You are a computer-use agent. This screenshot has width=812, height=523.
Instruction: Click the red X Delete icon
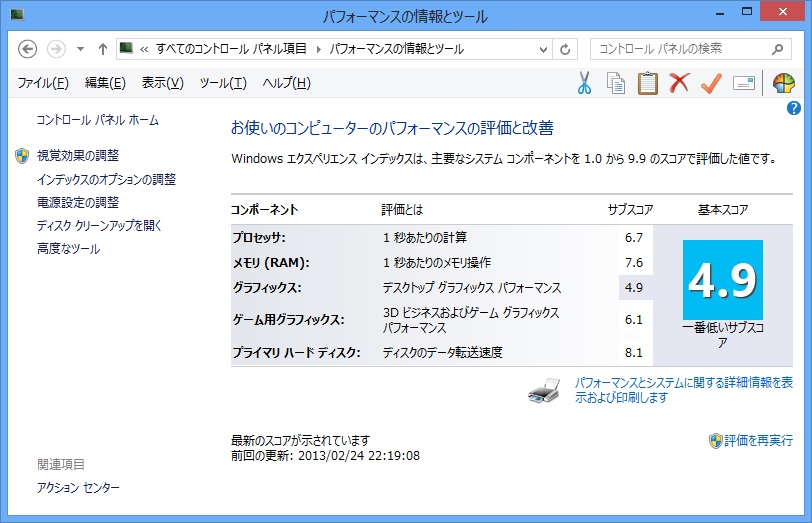679,82
